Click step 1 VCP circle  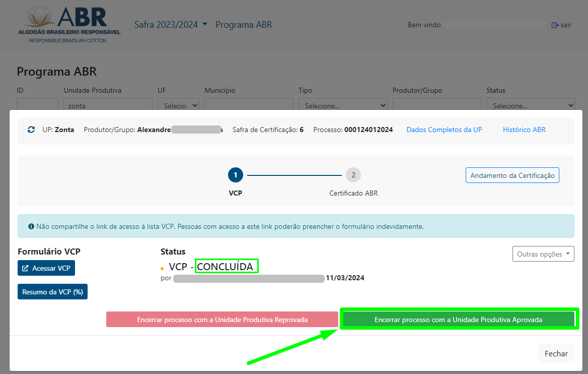pos(236,175)
